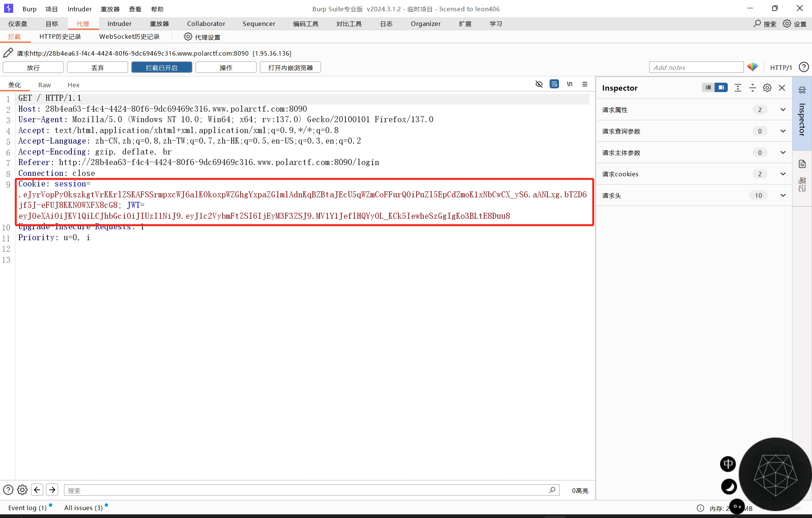This screenshot has width=812, height=518.
Task: Open the Notes side-panel icon
Action: point(802,164)
